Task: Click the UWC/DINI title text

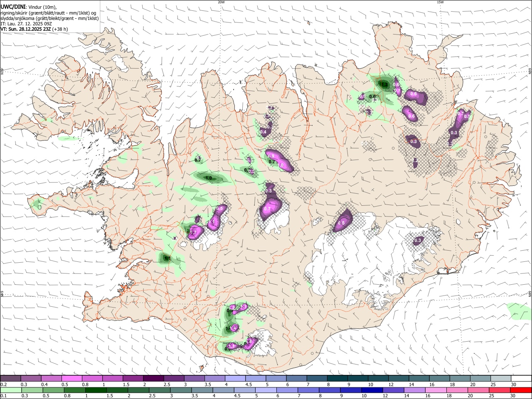Action: point(12,7)
